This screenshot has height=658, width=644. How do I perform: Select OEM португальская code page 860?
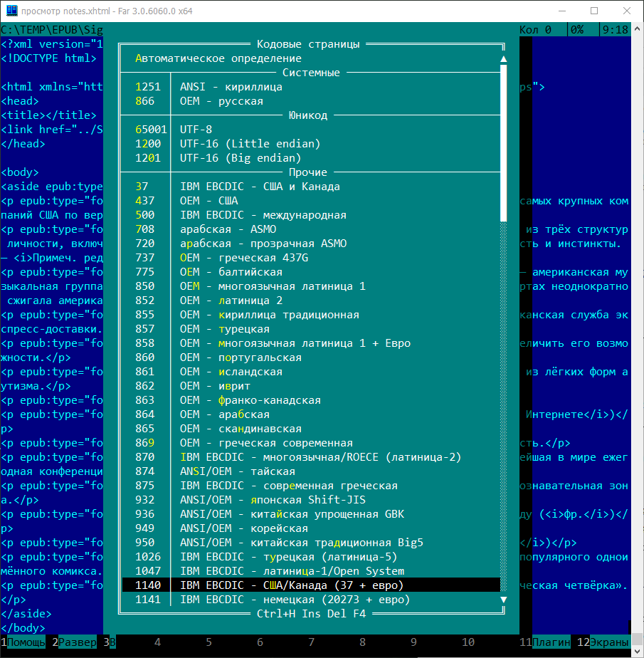coord(311,358)
